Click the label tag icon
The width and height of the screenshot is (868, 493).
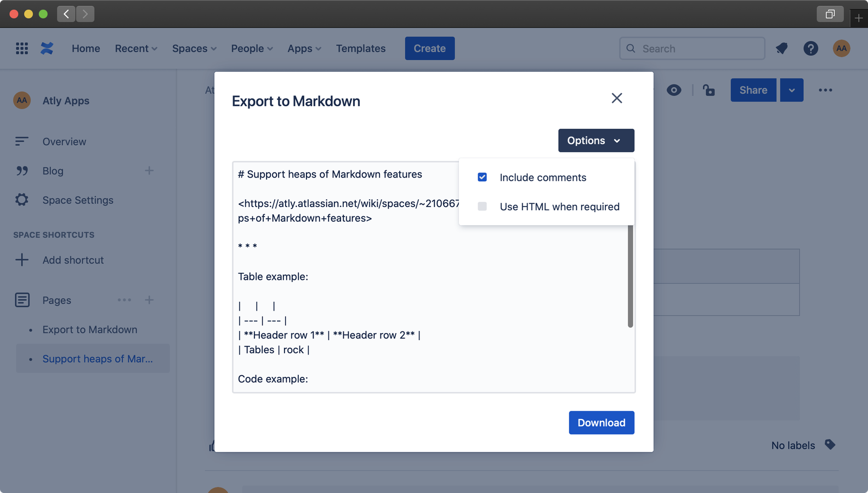(830, 445)
